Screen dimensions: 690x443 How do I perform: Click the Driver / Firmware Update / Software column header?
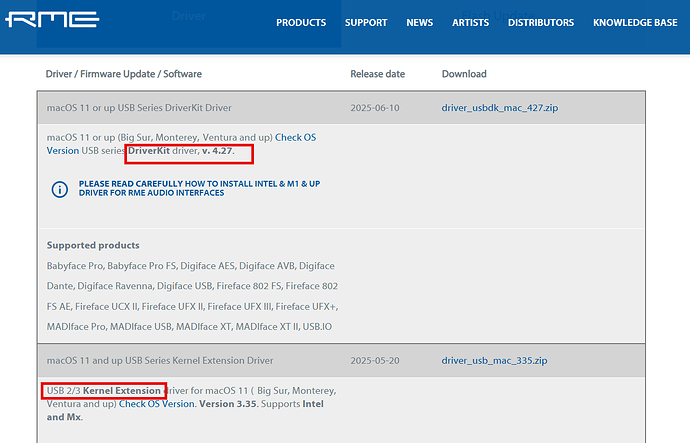pyautogui.click(x=124, y=74)
